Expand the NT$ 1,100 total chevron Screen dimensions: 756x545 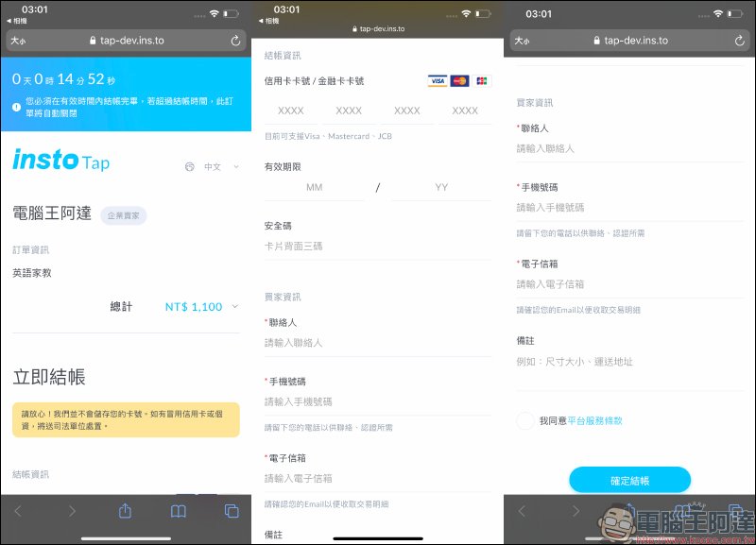pos(234,306)
